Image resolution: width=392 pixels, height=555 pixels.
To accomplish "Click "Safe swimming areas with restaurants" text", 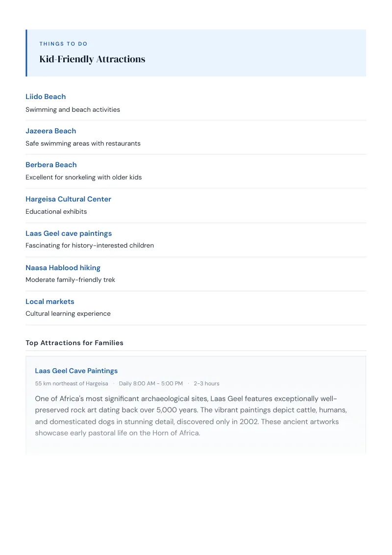I will point(83,143).
